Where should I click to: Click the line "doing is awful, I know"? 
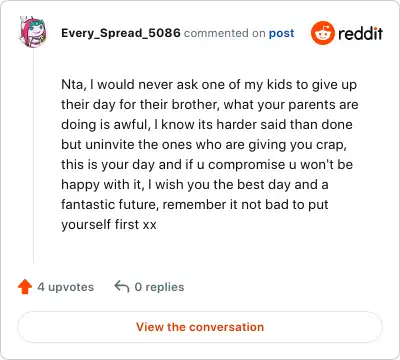(x=207, y=124)
